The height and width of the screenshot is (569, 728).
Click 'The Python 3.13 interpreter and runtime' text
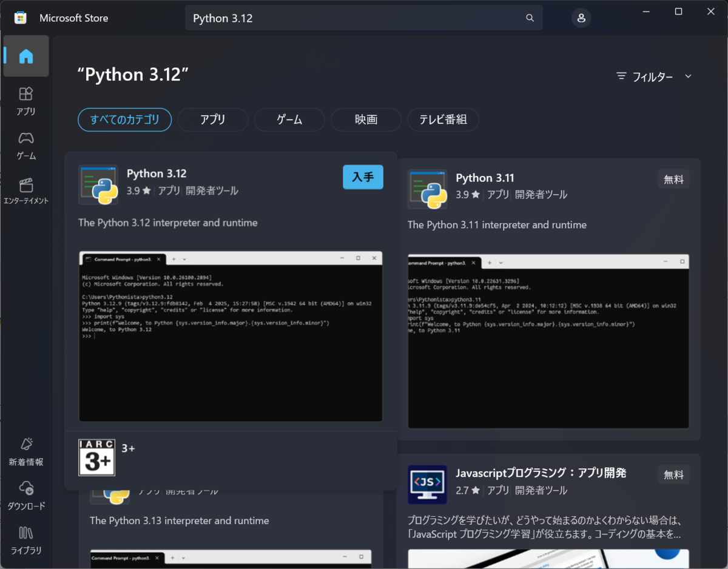tap(180, 520)
